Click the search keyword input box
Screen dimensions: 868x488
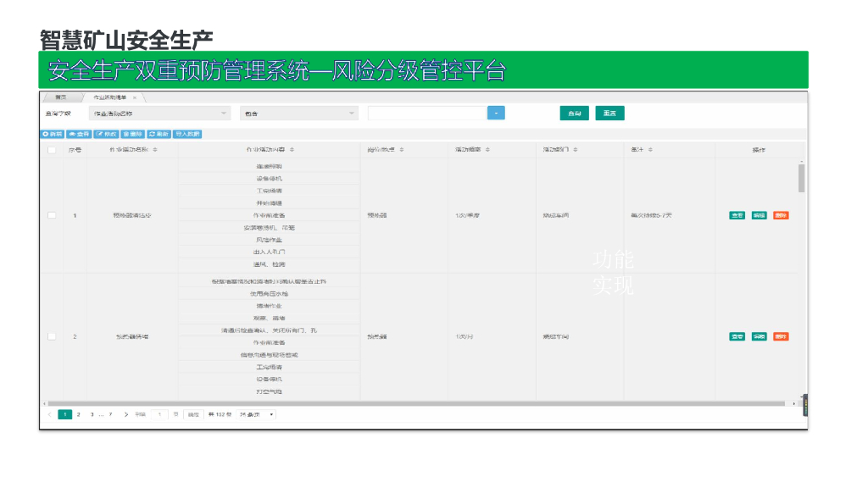tap(427, 114)
